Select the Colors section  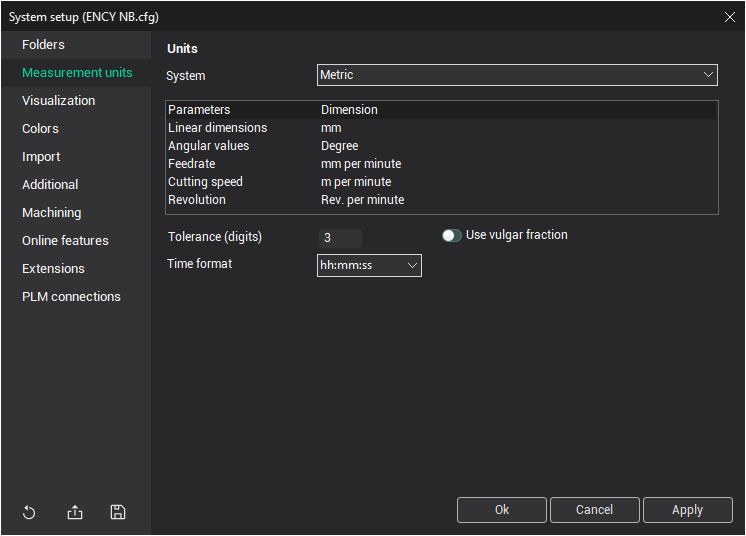[x=41, y=129]
